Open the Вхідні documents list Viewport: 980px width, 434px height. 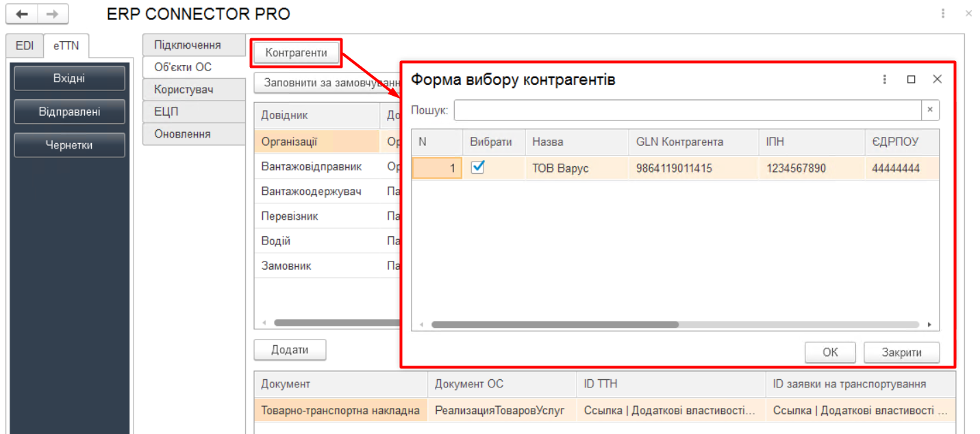pyautogui.click(x=69, y=78)
